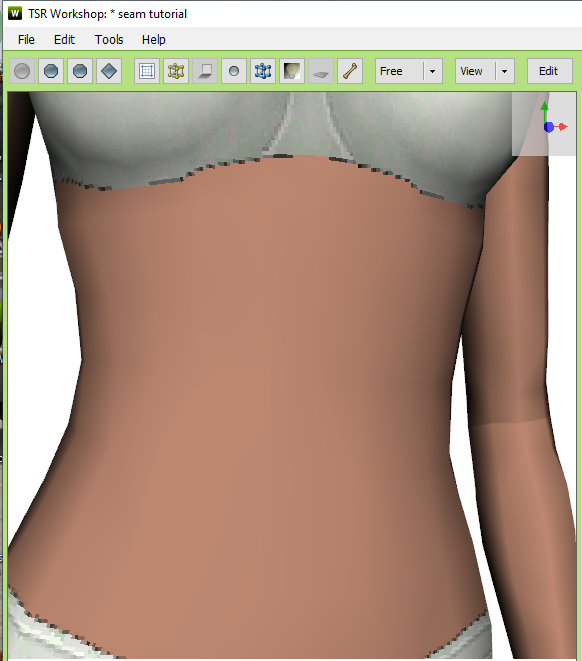Click the flat ground plane icon

(x=321, y=71)
